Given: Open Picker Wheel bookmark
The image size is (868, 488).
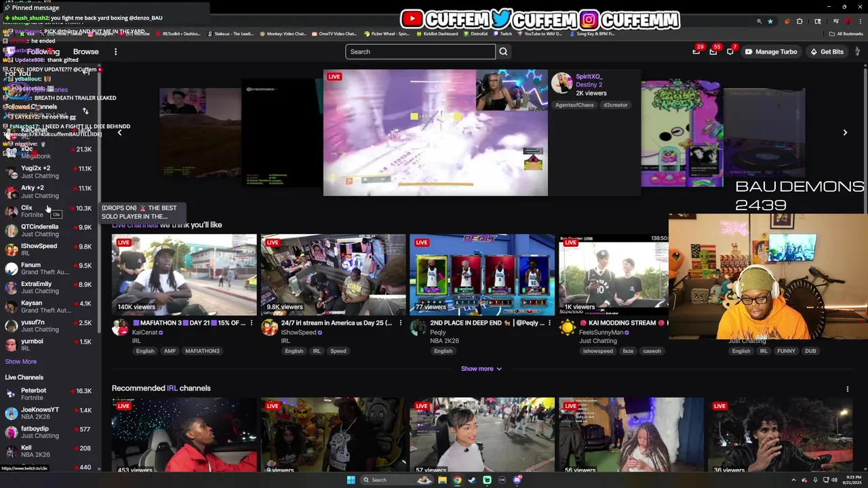Looking at the screenshot, I should point(387,33).
